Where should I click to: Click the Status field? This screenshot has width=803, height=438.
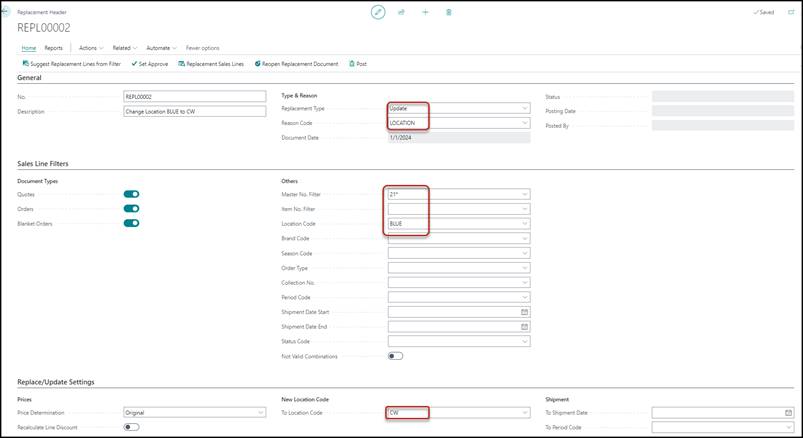[723, 96]
